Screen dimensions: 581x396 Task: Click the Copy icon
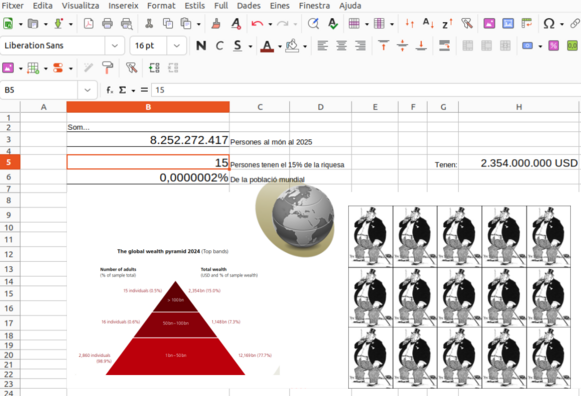click(168, 24)
